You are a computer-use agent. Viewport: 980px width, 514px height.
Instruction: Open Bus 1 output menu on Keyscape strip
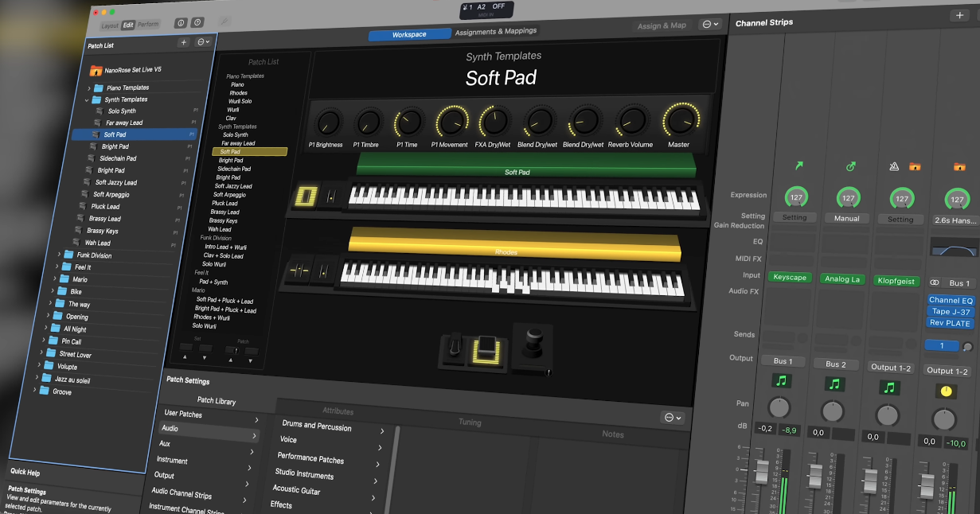tap(783, 361)
